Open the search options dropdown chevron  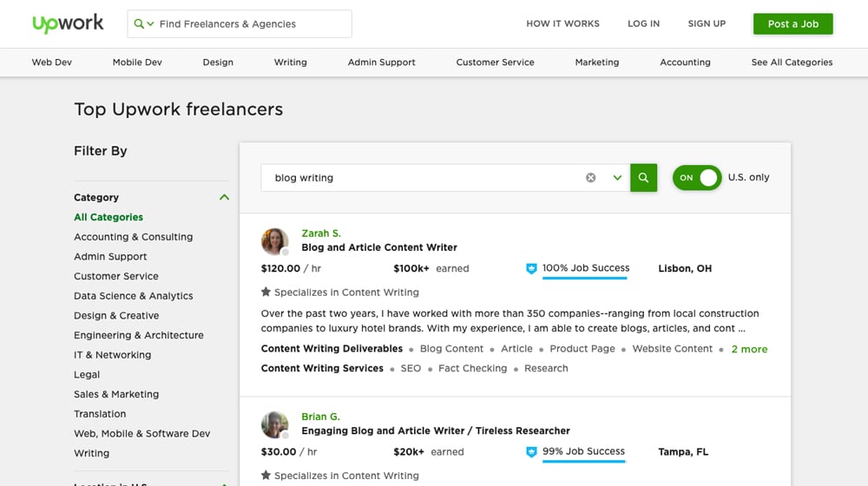tap(617, 178)
